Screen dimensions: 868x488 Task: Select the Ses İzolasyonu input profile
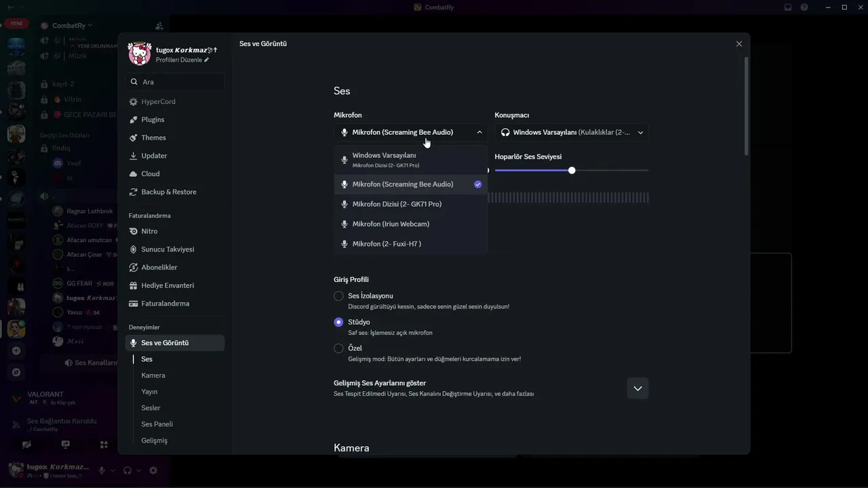338,296
